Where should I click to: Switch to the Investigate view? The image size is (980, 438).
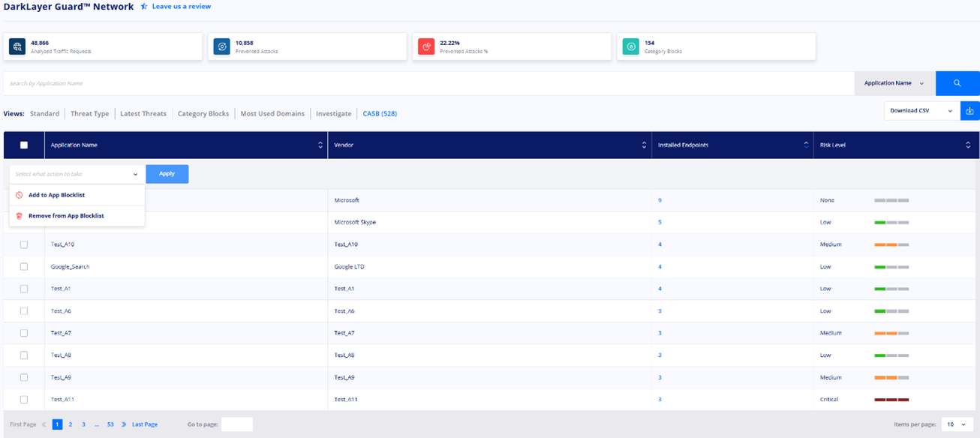pos(334,114)
